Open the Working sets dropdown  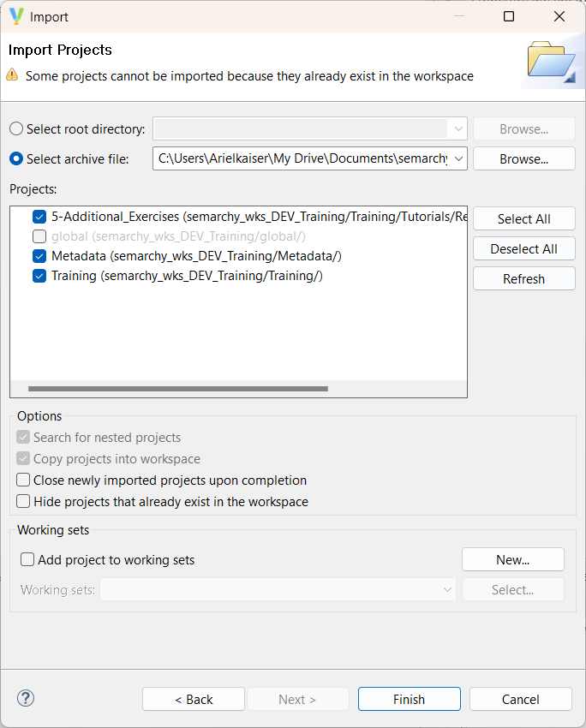coord(446,589)
